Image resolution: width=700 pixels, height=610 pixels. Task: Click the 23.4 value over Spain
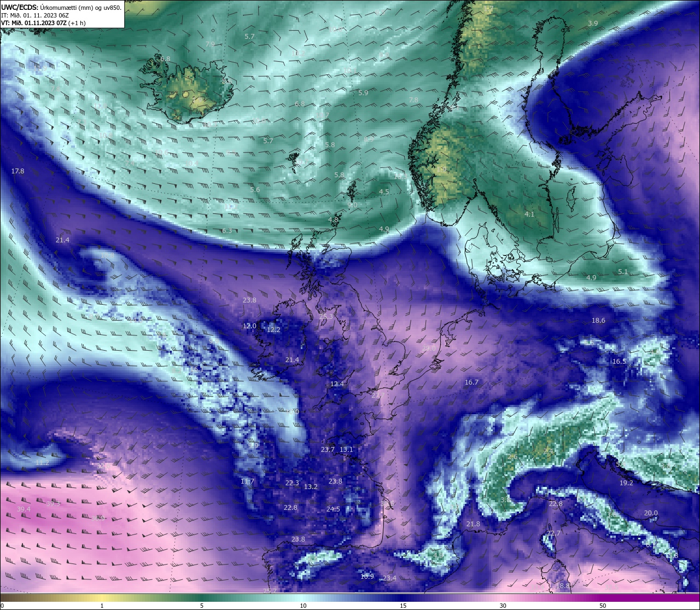point(389,578)
